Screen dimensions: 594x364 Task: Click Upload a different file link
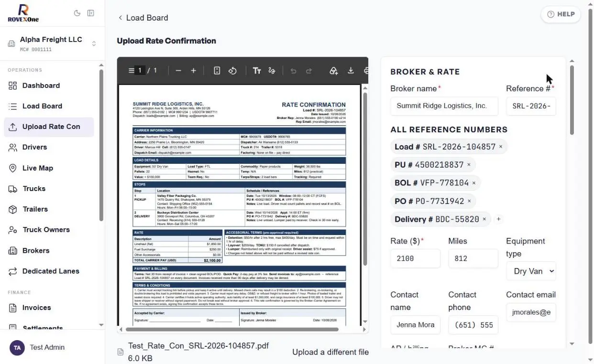pos(330,352)
